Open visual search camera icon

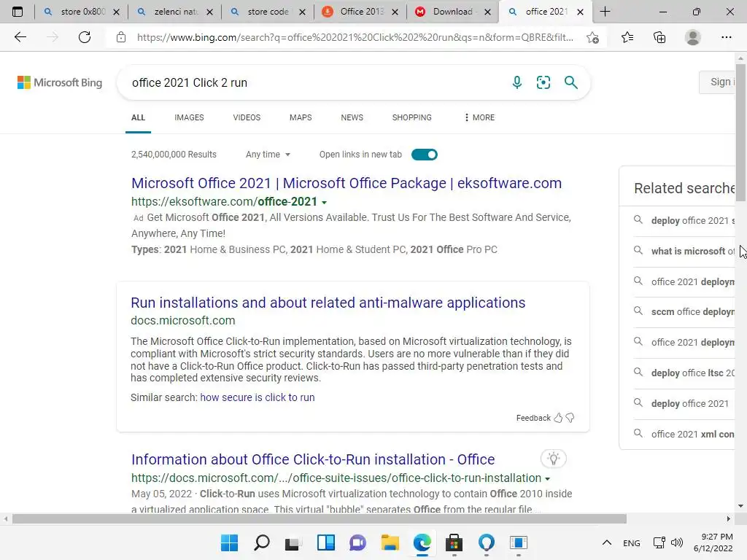(543, 82)
